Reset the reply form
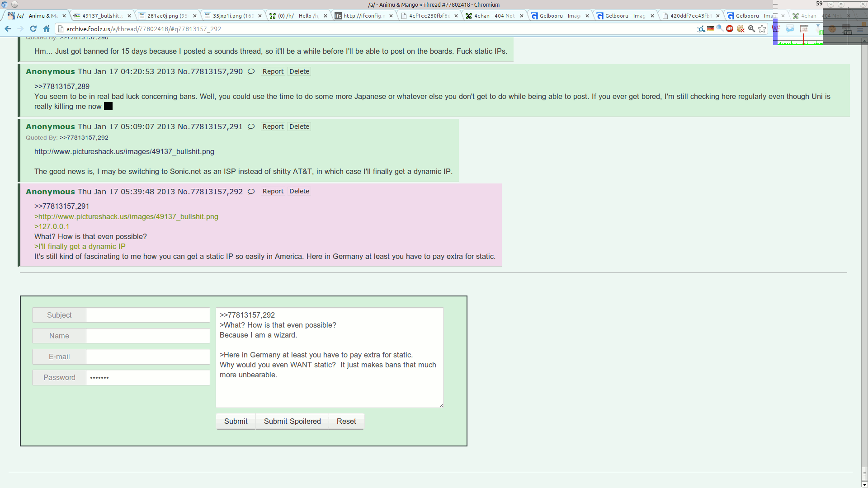The image size is (868, 488). 346,421
